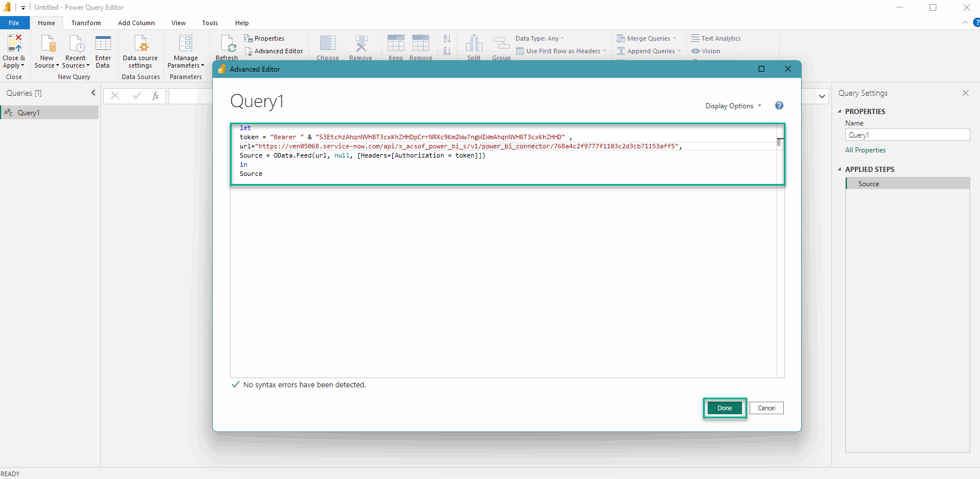Click the Close & Apply icon
Screen dimensions: 980x479
pyautogui.click(x=14, y=44)
